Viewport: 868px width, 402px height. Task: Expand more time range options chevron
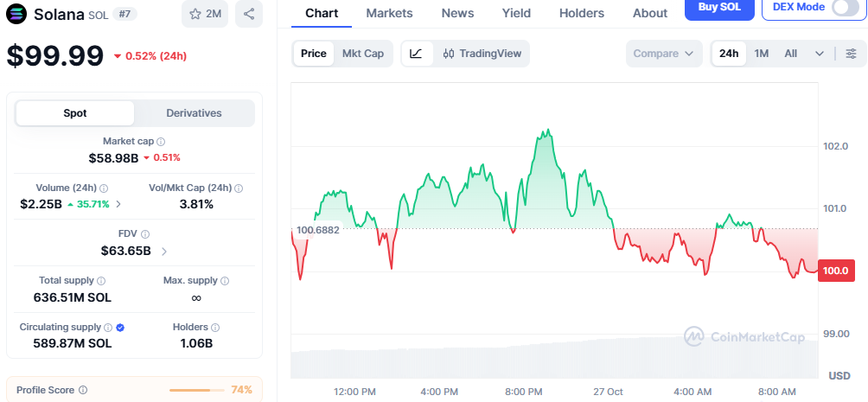820,54
